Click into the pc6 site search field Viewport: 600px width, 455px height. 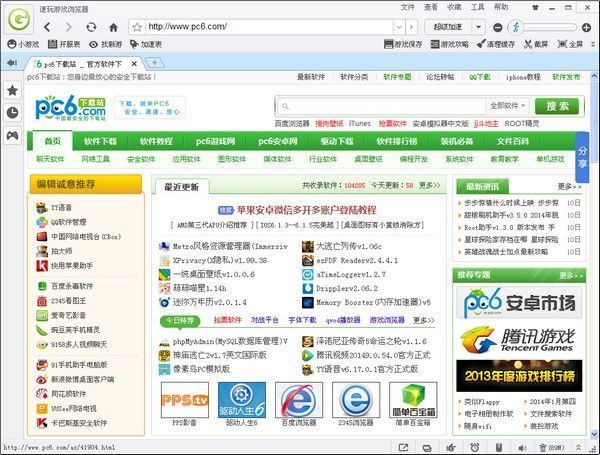(x=382, y=106)
